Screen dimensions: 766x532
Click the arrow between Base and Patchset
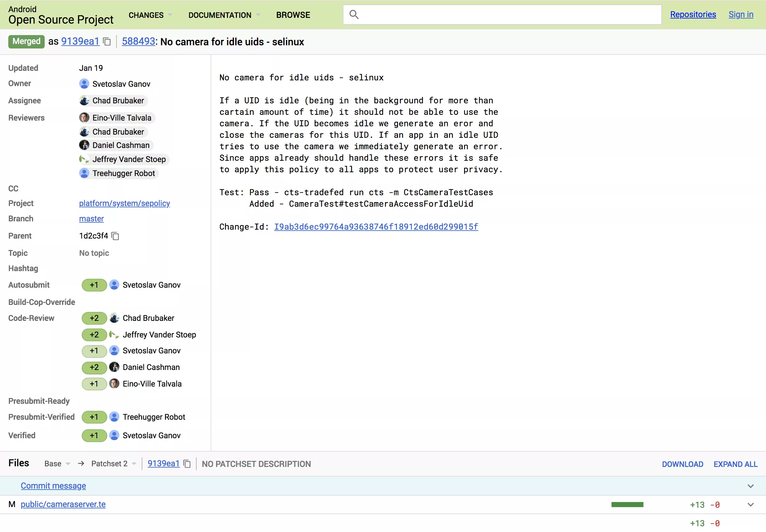(x=81, y=464)
